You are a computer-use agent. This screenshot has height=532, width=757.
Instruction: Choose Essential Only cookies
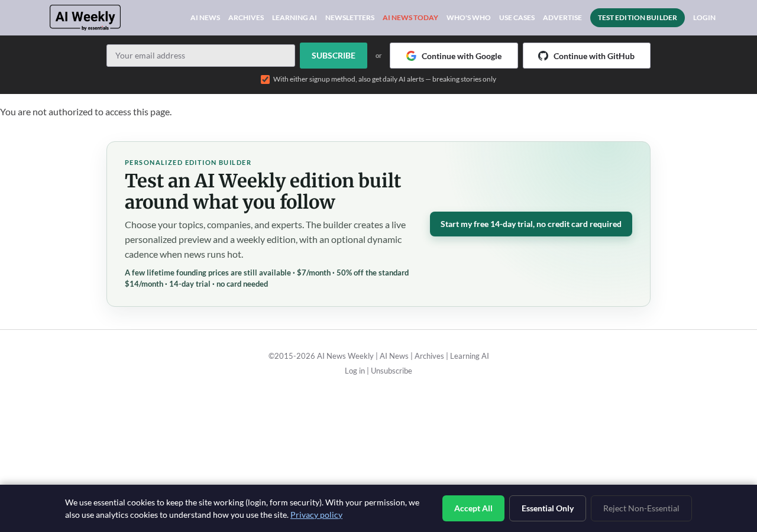click(548, 508)
